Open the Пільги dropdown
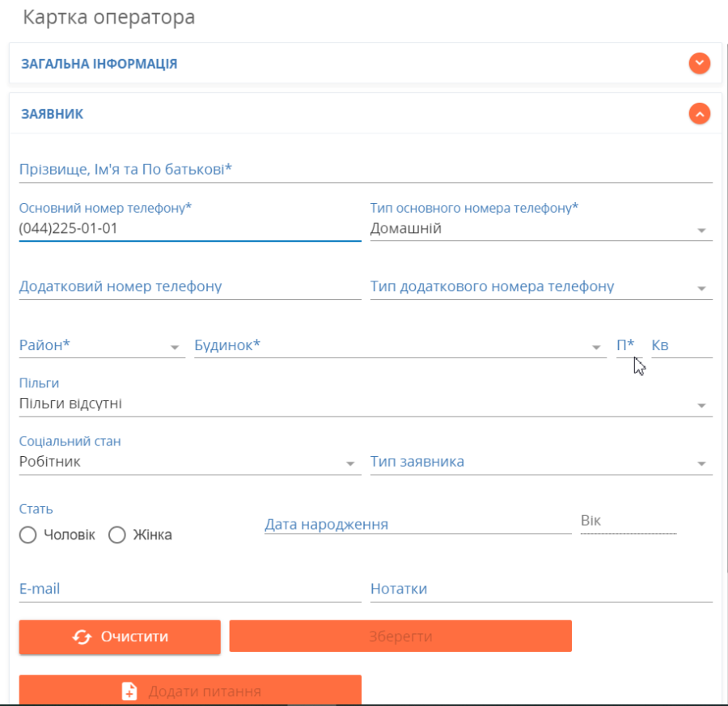This screenshot has width=728, height=706. tap(701, 406)
